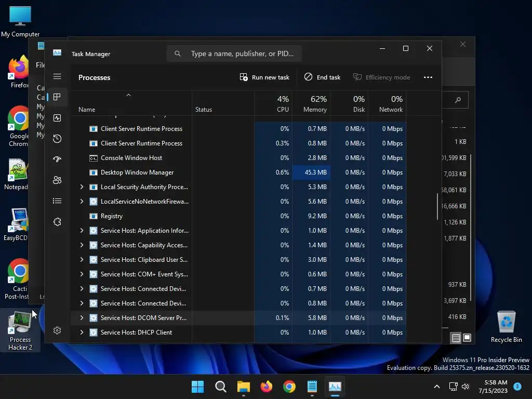Sort processes by the Network column
The width and height of the screenshot is (532, 399).
387,104
